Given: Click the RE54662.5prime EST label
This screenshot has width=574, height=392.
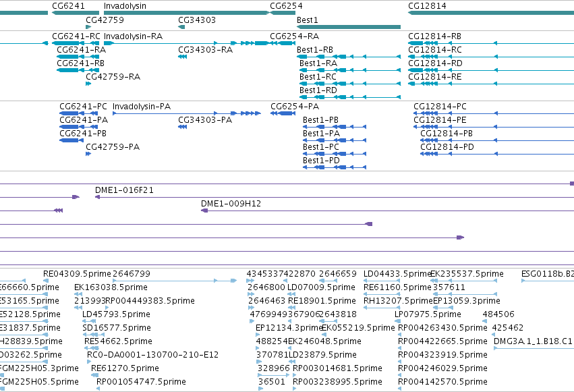Looking at the screenshot, I should 118,341.
